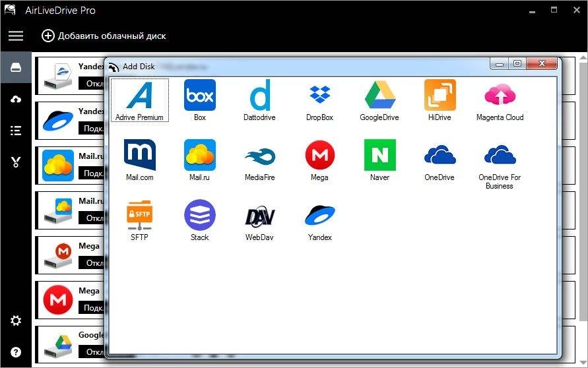Click the Mega red logo thumbnail
Viewport: 588px width, 368px height.
click(58, 300)
